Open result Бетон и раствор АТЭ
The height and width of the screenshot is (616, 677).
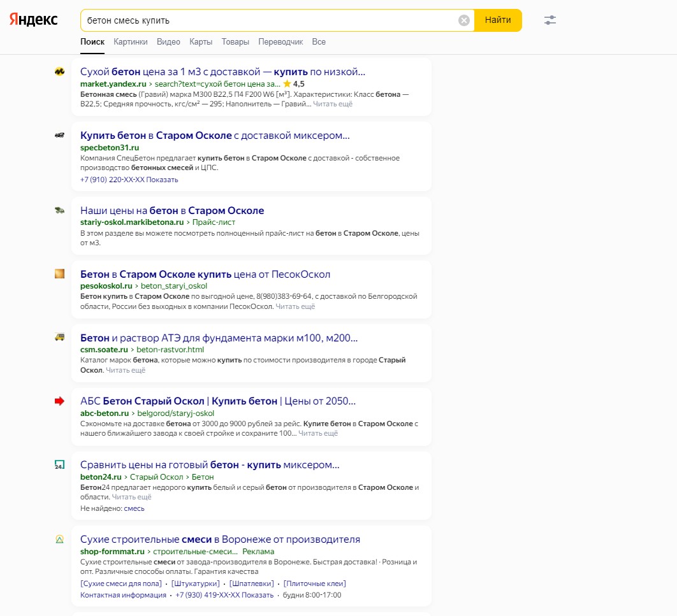tap(219, 338)
